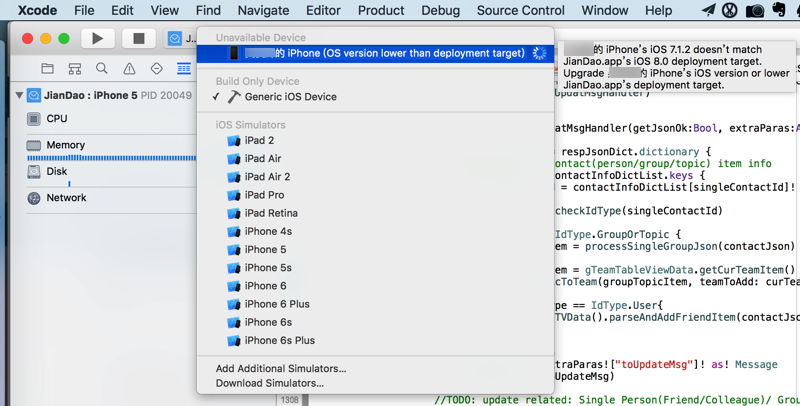800x406 pixels.
Task: Click the Run (play) button
Action: point(97,39)
